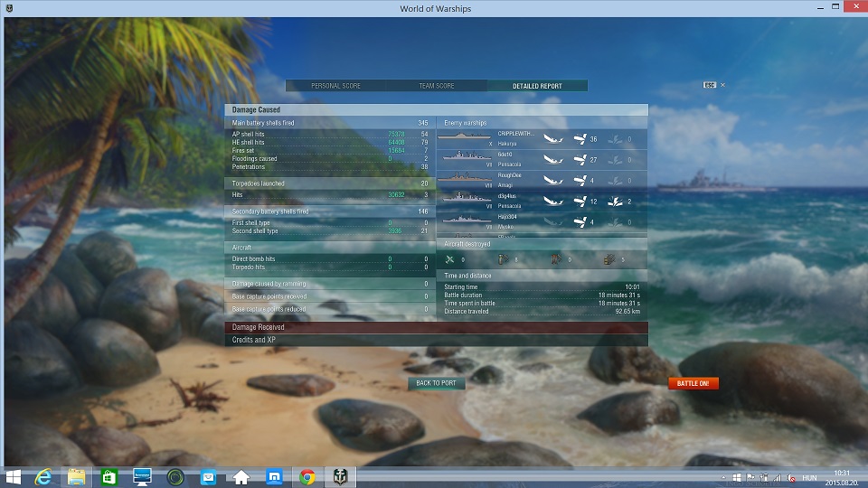Click the Direct bomb hits row
Screen dimensions: 868x488
pyautogui.click(x=330, y=259)
